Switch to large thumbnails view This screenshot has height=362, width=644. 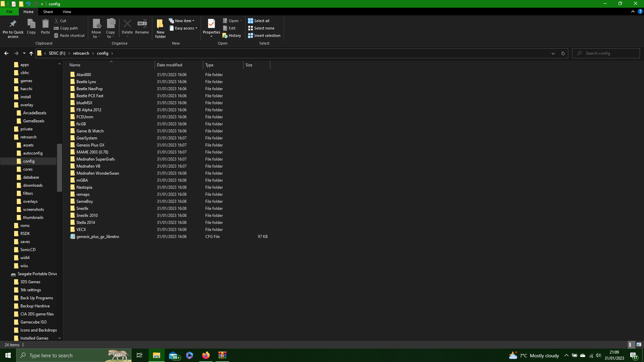(639, 345)
